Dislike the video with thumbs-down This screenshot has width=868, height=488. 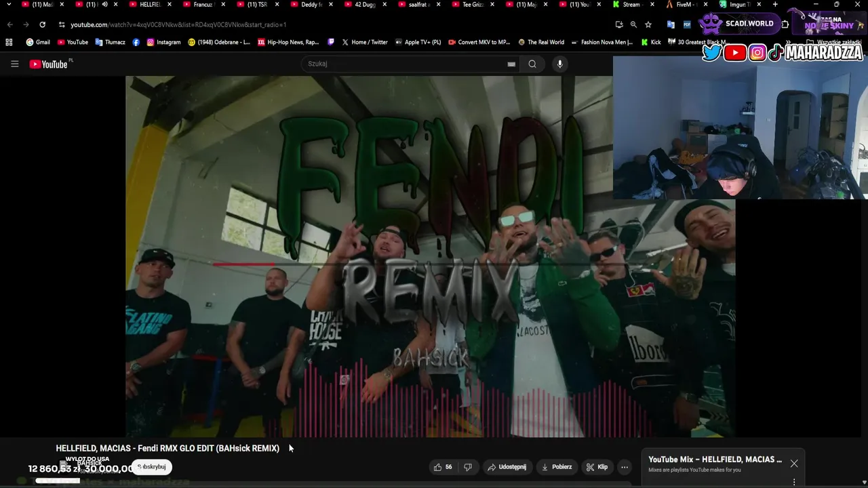coord(468,467)
